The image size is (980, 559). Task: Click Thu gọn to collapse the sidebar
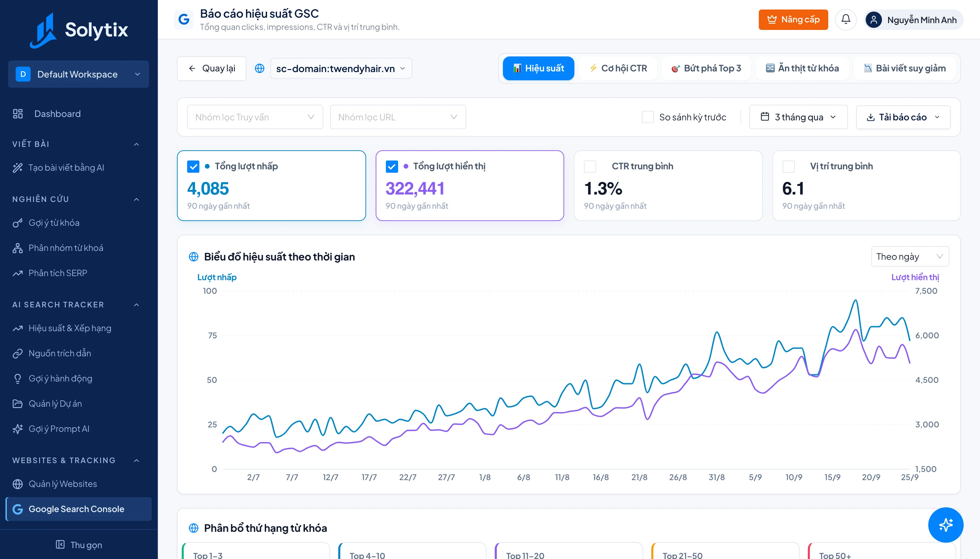(79, 544)
